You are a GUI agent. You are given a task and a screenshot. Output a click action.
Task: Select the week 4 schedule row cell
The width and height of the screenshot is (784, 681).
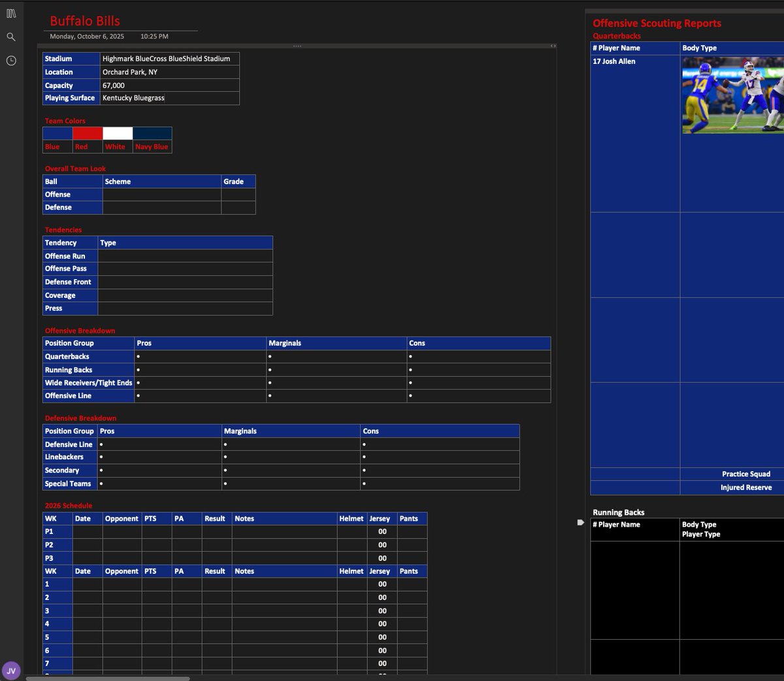(57, 623)
